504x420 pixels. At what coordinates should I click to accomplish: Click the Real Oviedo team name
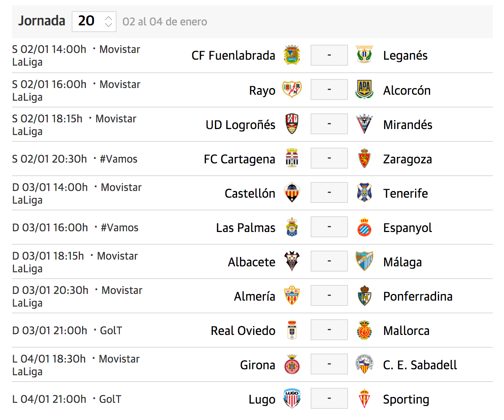(243, 330)
